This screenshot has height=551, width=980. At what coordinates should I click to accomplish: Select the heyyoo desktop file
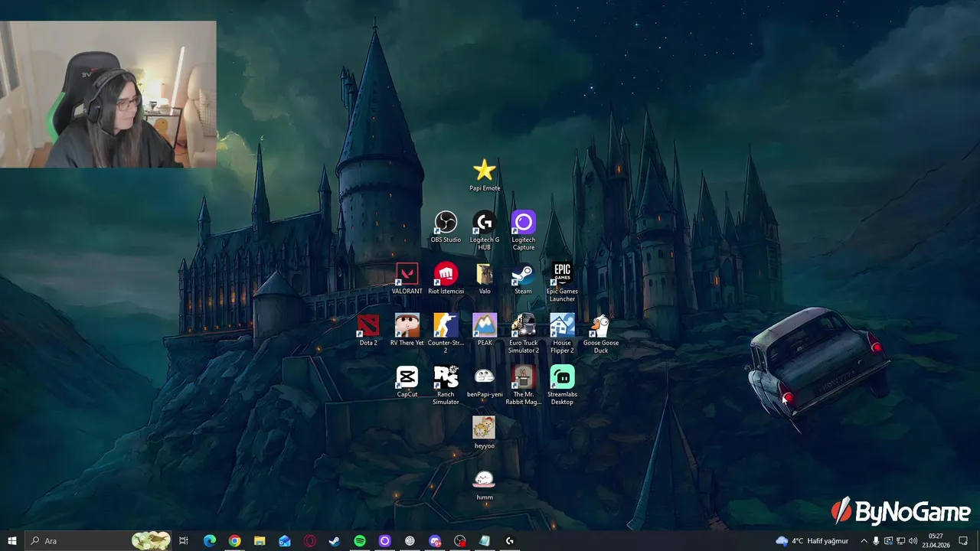(485, 432)
